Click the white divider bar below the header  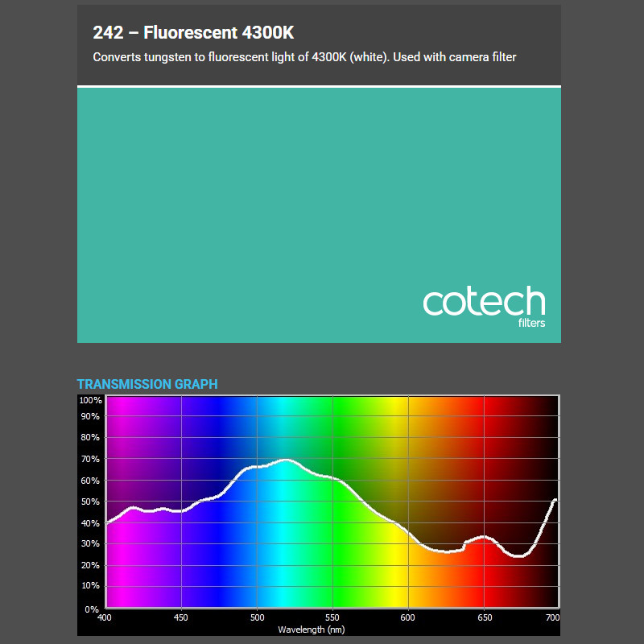[x=319, y=86]
